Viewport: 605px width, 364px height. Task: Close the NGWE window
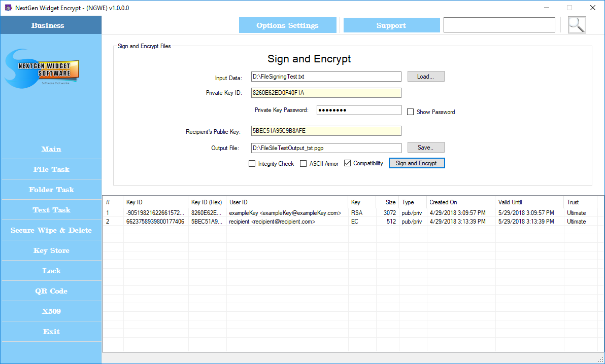(593, 8)
